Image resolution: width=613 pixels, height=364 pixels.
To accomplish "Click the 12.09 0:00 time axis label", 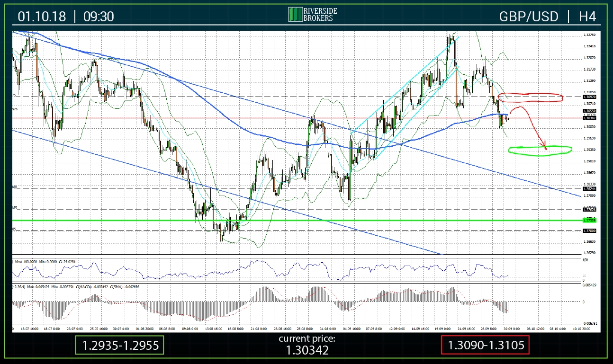I will [x=397, y=328].
